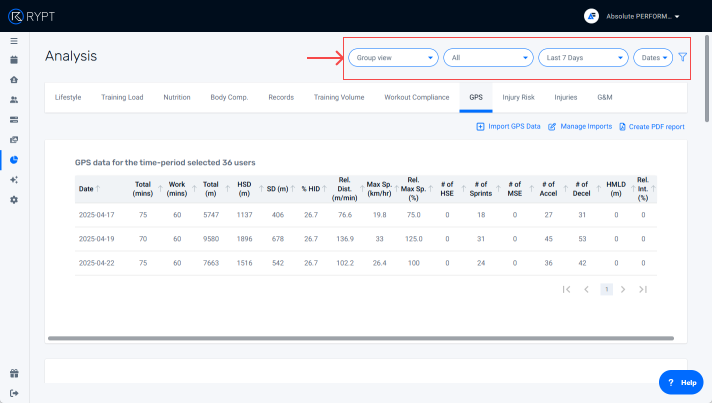Select the 2025-04-19 date cell
The width and height of the screenshot is (712, 403).
point(97,239)
